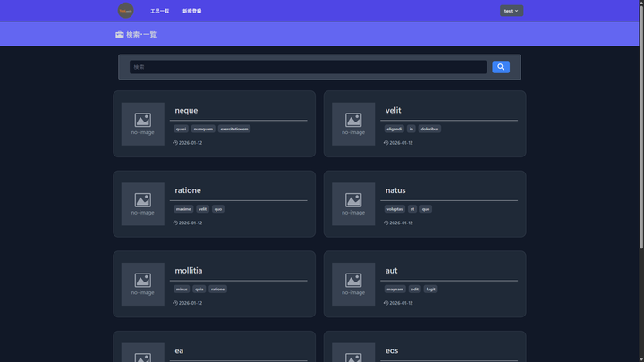
Task: Select the doloribus tag
Action: (429, 129)
